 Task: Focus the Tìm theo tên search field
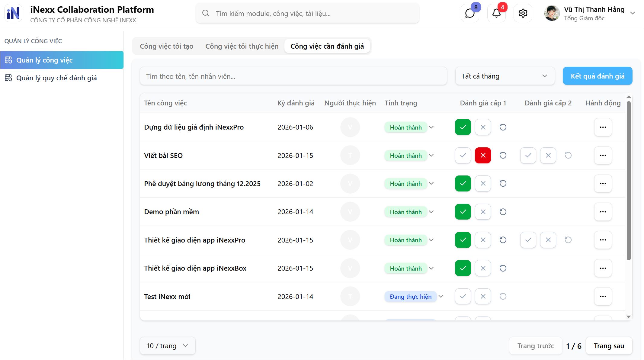[293, 76]
